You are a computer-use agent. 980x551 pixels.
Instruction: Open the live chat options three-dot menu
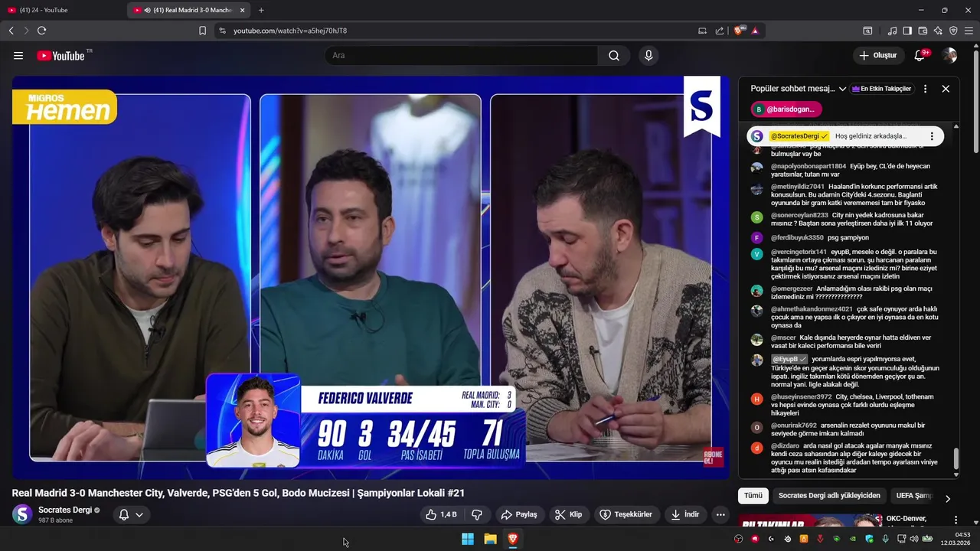click(925, 89)
